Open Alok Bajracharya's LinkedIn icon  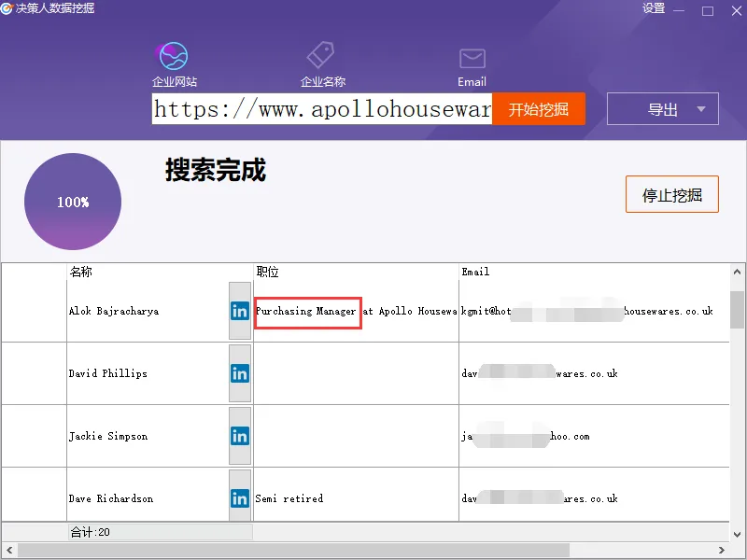[x=240, y=311]
